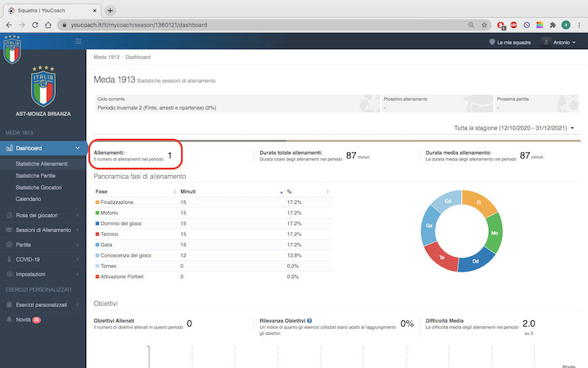Click the orange Fi segment of the donut chart

pos(479,203)
